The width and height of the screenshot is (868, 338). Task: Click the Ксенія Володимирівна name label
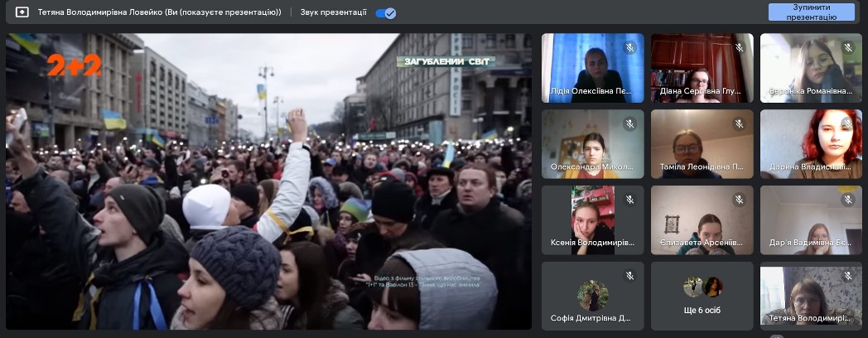(x=591, y=243)
